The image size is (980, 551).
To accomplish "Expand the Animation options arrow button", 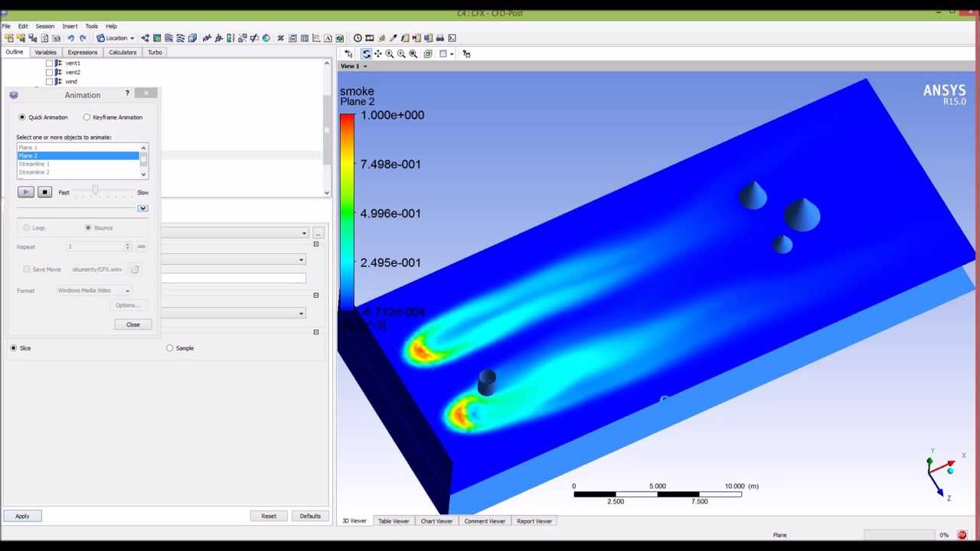I will (142, 208).
